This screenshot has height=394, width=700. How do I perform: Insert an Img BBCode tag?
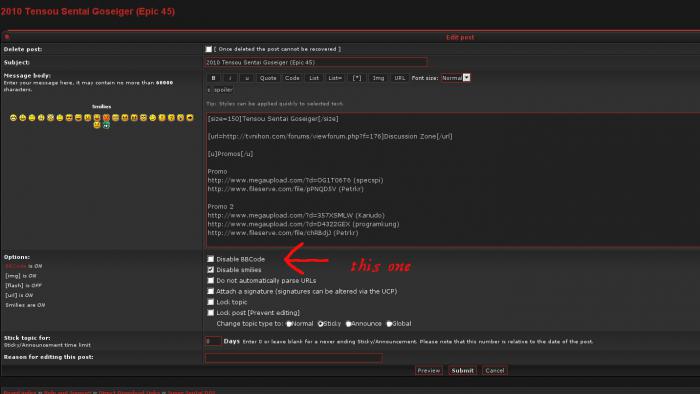click(378, 78)
